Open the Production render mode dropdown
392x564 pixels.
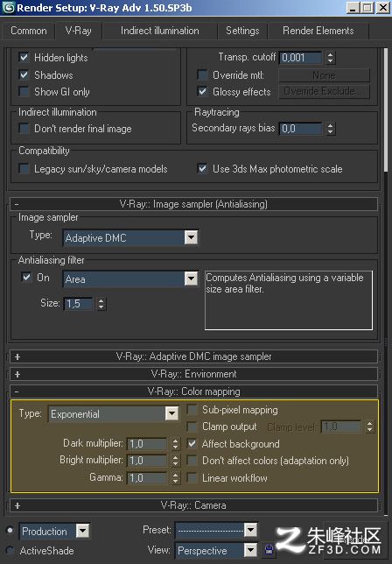pos(82,531)
